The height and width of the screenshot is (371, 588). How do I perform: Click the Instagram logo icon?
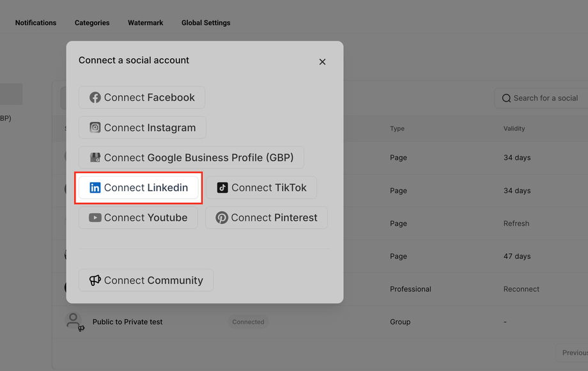pyautogui.click(x=95, y=127)
